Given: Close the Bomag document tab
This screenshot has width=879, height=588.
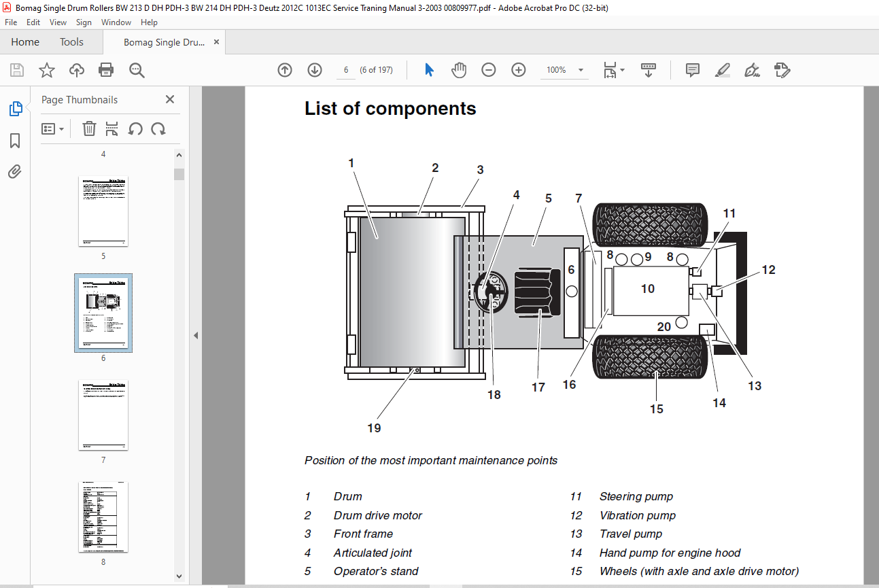Looking at the screenshot, I should [x=216, y=42].
